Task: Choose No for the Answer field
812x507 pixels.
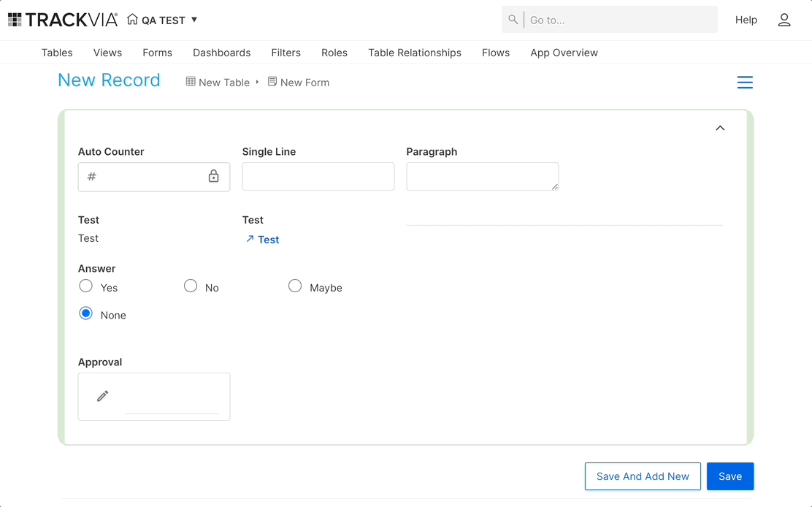Action: pyautogui.click(x=191, y=286)
